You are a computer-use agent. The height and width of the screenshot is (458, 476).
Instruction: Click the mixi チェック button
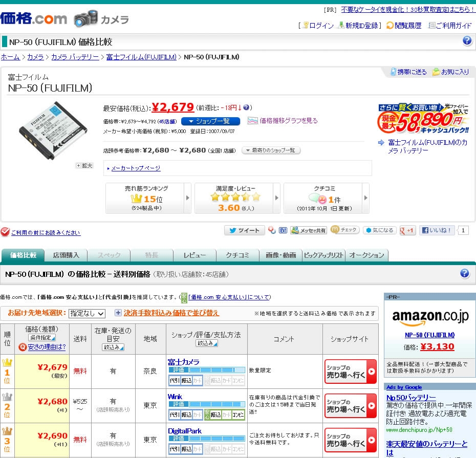tap(344, 230)
